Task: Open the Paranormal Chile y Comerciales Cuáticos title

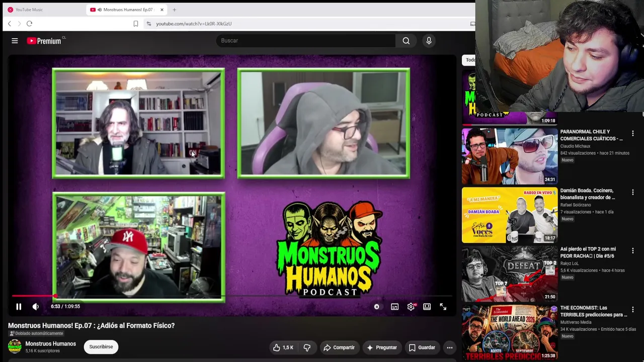Action: tap(592, 135)
